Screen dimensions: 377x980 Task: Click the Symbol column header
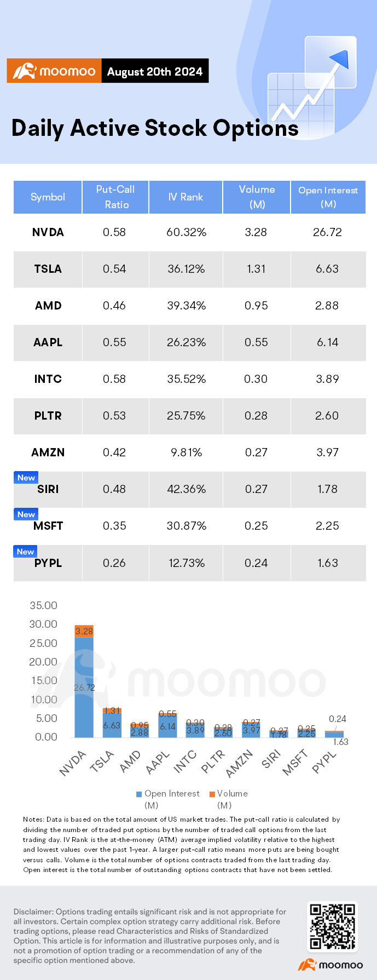tap(48, 197)
